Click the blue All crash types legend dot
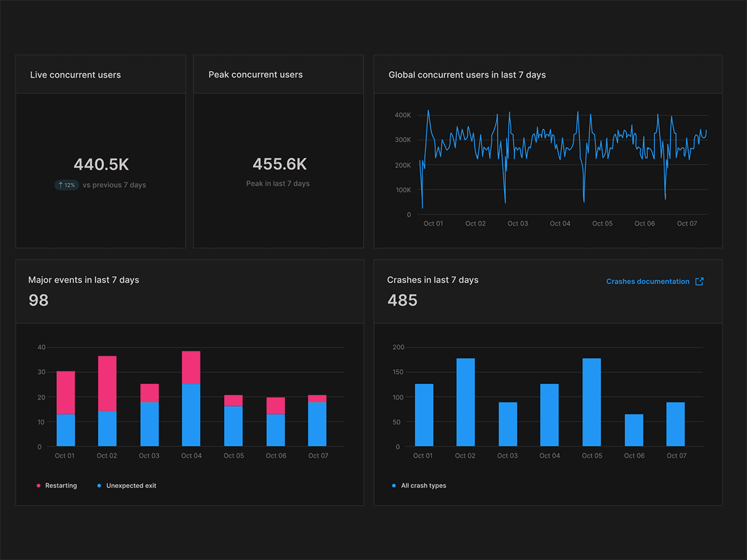Image resolution: width=747 pixels, height=560 pixels. (394, 485)
